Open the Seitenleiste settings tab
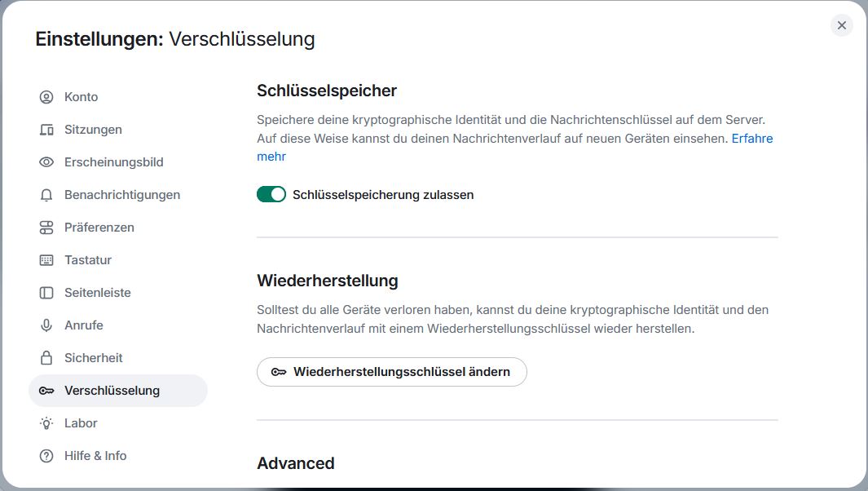 coord(97,293)
